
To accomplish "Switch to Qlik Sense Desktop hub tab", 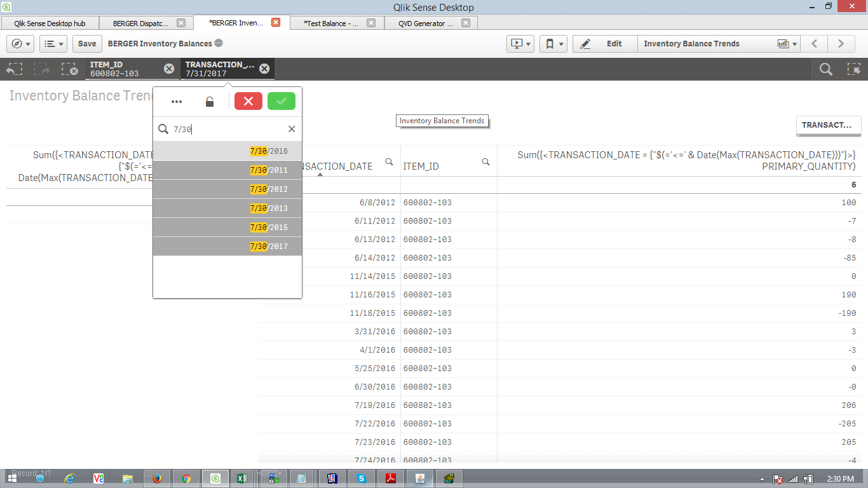I will (x=50, y=23).
